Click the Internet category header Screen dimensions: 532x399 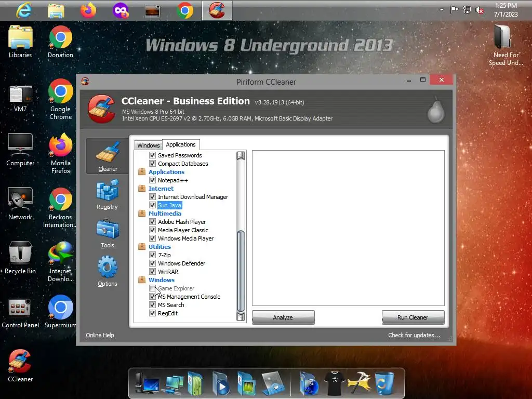161,189
